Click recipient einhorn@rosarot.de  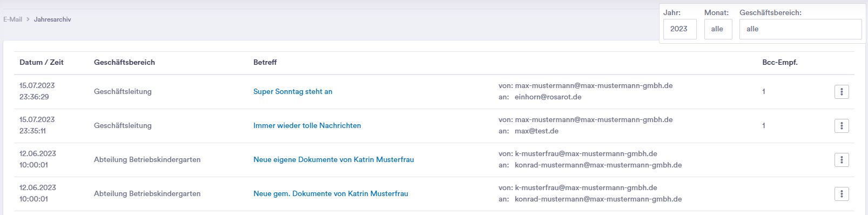(x=548, y=97)
